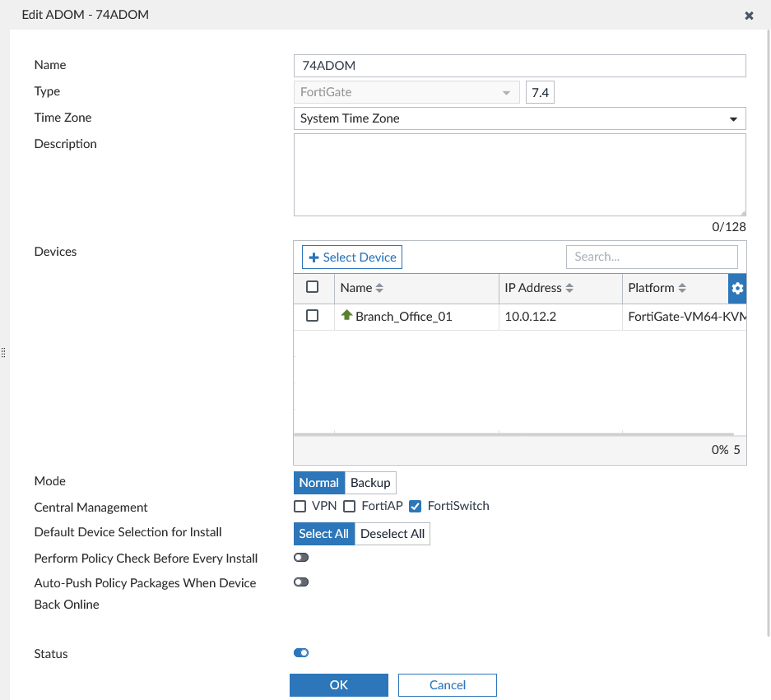This screenshot has height=700, width=771.
Task: Click the Deselect All button
Action: click(392, 533)
